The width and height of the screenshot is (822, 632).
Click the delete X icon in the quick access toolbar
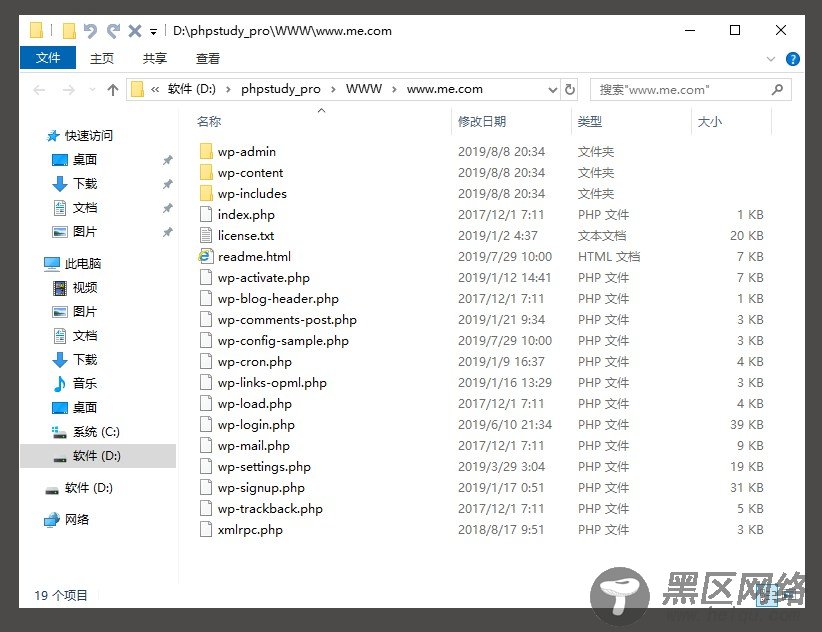click(135, 31)
